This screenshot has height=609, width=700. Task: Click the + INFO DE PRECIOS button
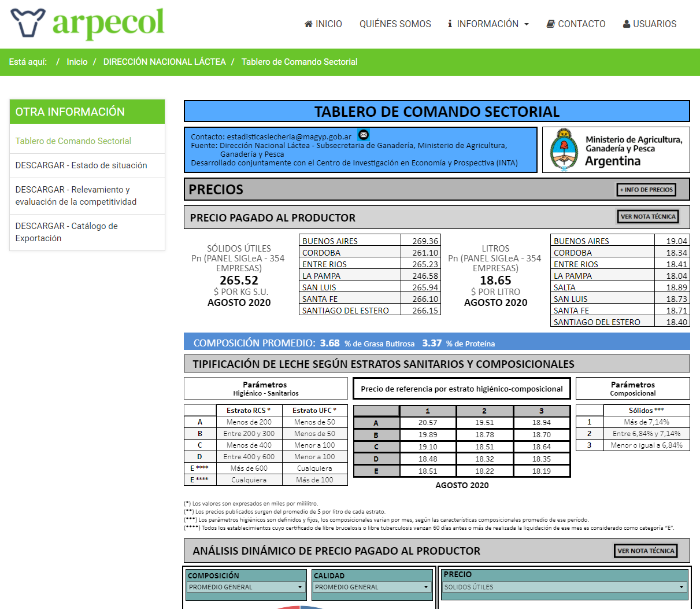[646, 190]
